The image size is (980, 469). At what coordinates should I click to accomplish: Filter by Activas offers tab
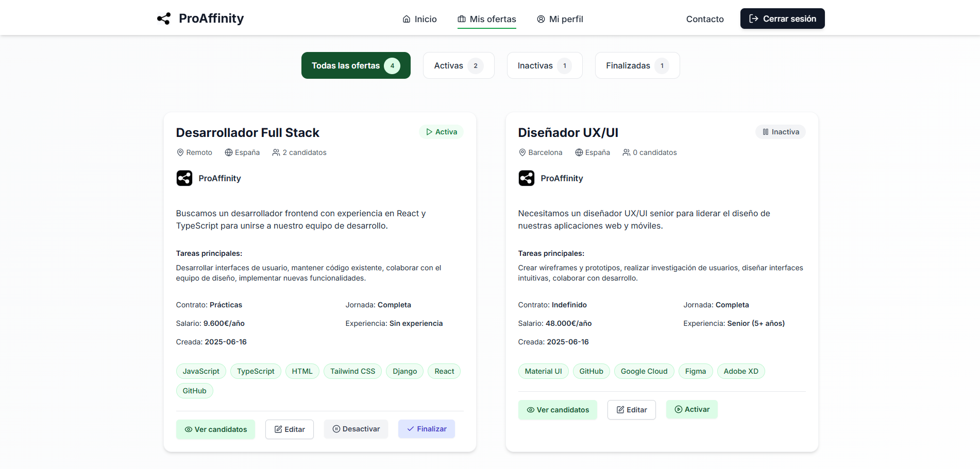(458, 65)
